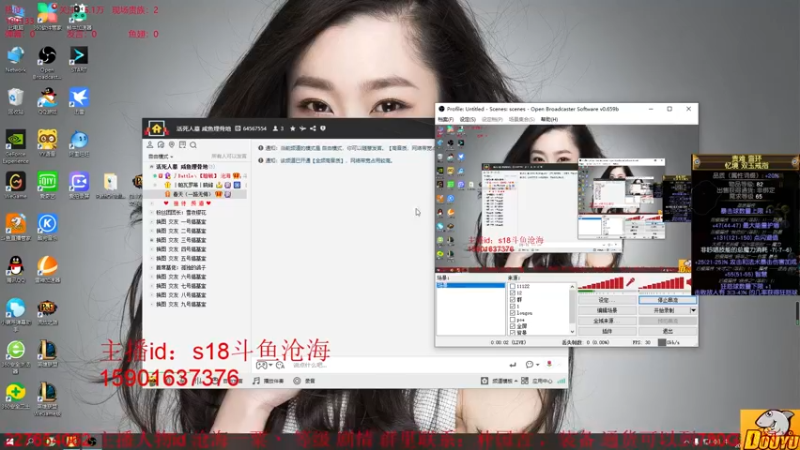The width and height of the screenshot is (800, 450).
Task: Click the chat bubble icon right of input
Action: [x=530, y=365]
